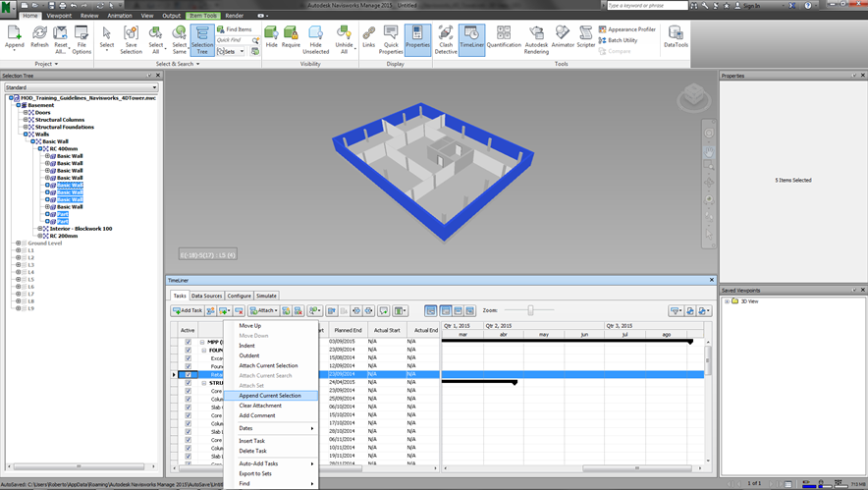
Task: Click the Quick Find input box
Action: click(x=234, y=40)
